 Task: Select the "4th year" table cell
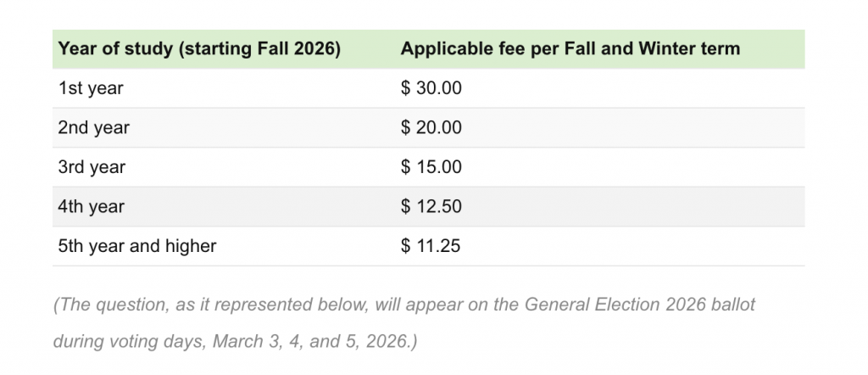(92, 207)
